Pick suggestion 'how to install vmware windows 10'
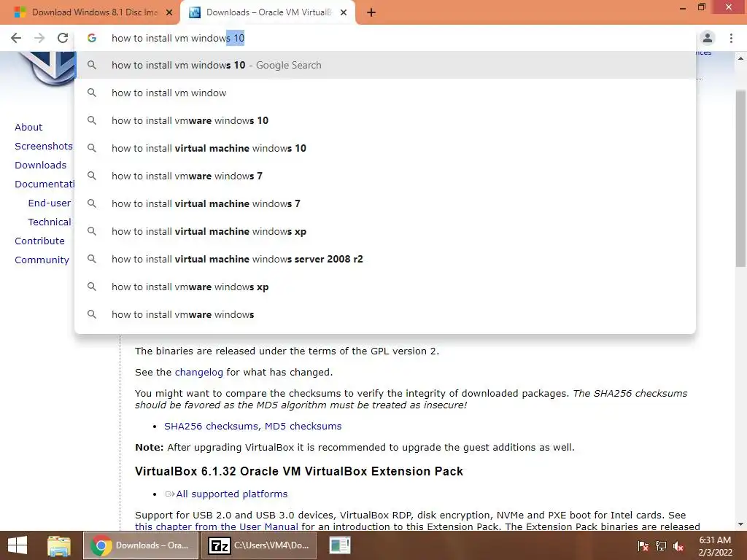The image size is (747, 560). 385,120
